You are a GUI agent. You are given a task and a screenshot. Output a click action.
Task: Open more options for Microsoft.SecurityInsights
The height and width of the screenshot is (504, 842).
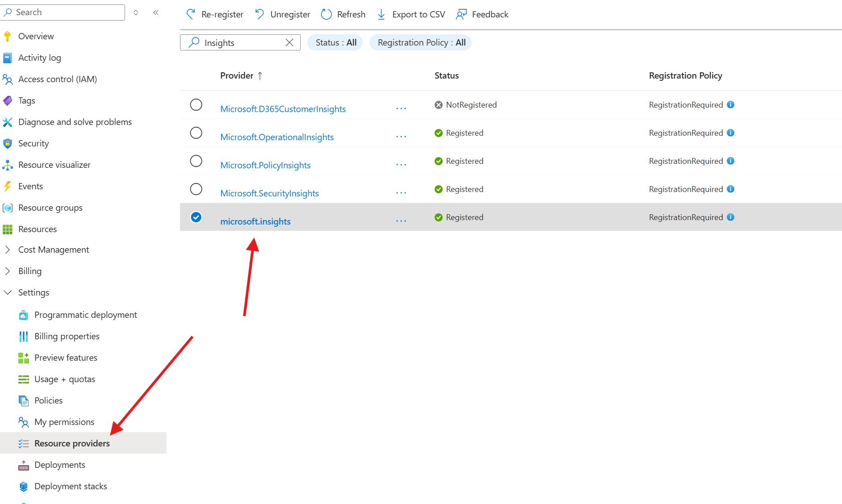click(x=401, y=193)
